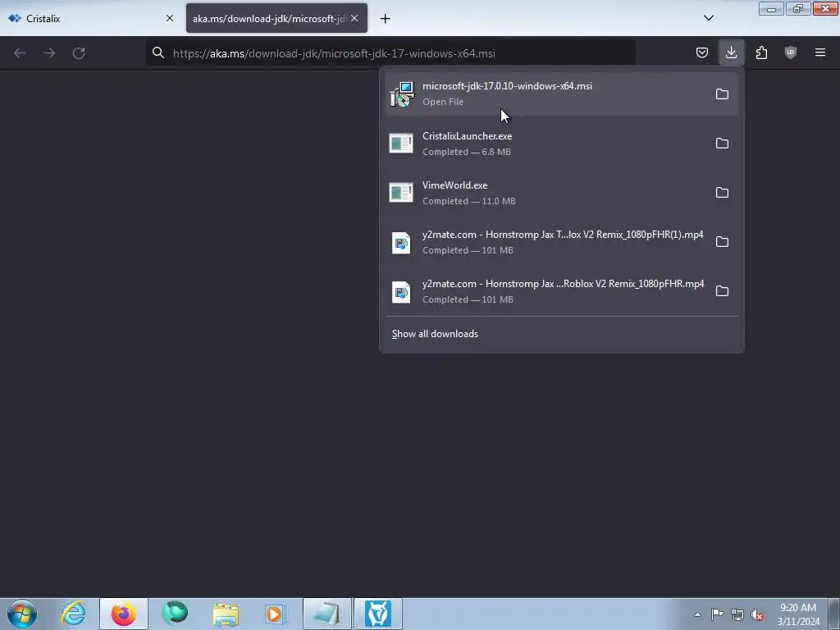This screenshot has height=630, width=840.
Task: Close the Cristalix tab
Action: (x=169, y=18)
